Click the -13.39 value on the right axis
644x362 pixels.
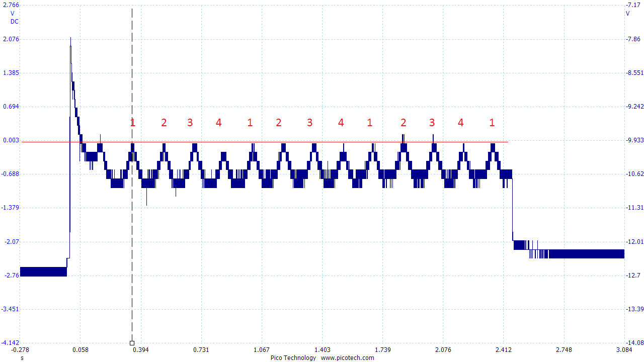634,309
